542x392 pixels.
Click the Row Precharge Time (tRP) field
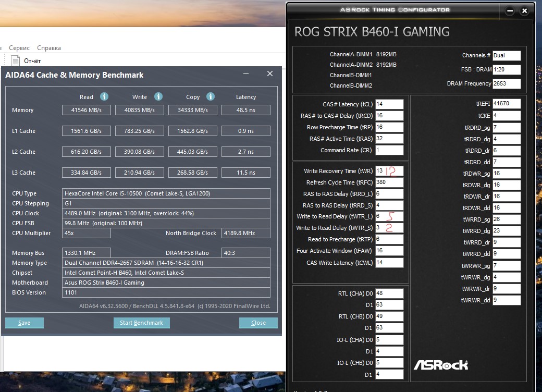click(389, 127)
